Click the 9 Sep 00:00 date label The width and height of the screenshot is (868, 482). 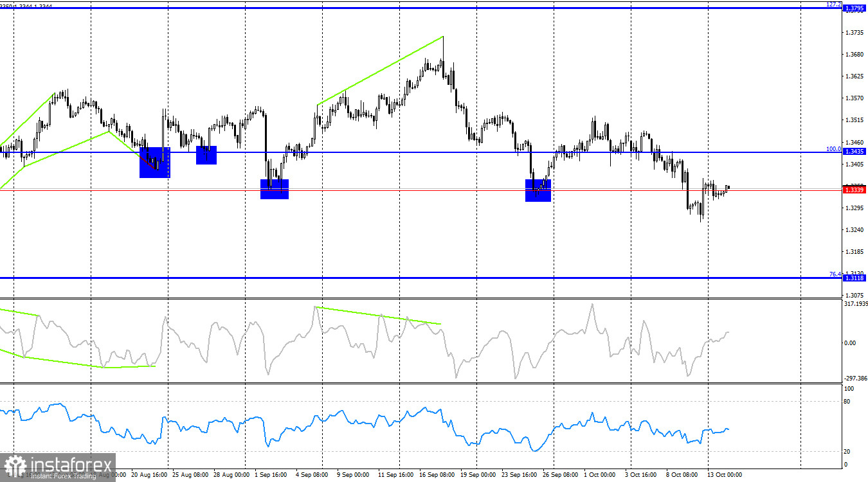pyautogui.click(x=352, y=476)
